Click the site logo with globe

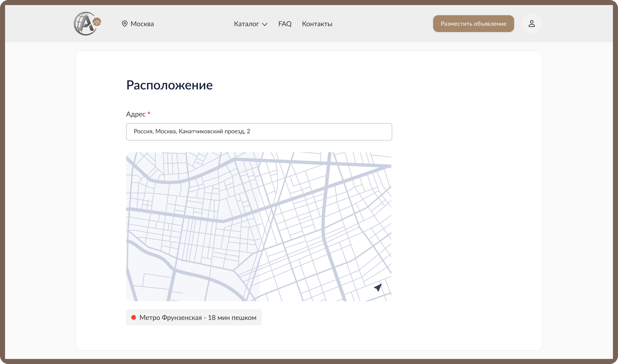pyautogui.click(x=87, y=24)
